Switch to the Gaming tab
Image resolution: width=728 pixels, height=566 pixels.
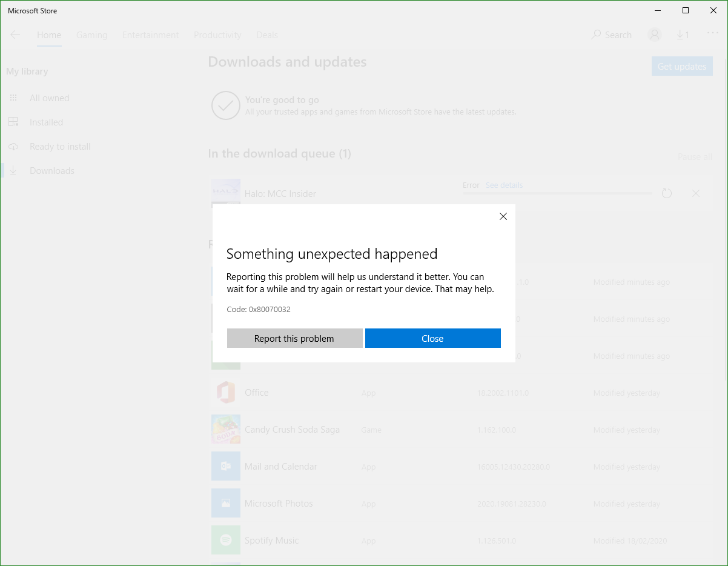[x=91, y=35]
